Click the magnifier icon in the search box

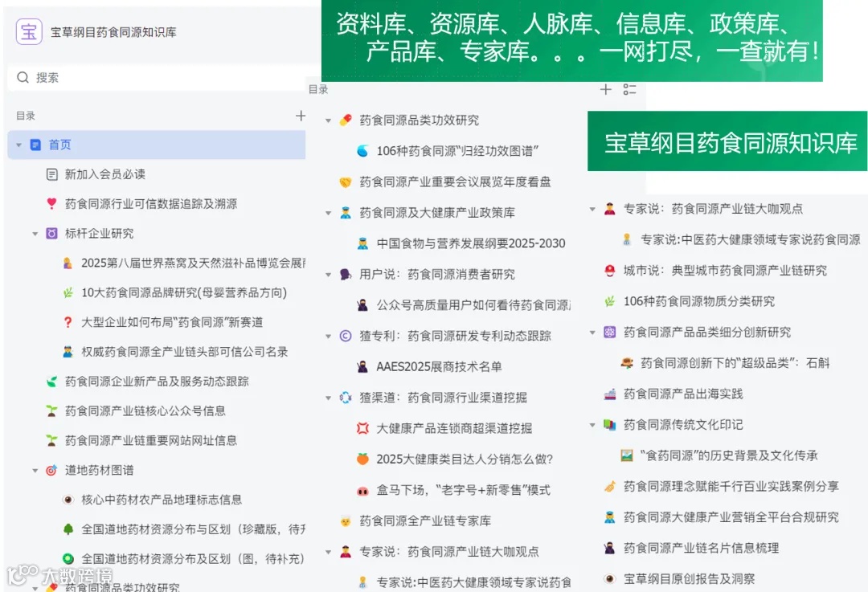tap(23, 77)
